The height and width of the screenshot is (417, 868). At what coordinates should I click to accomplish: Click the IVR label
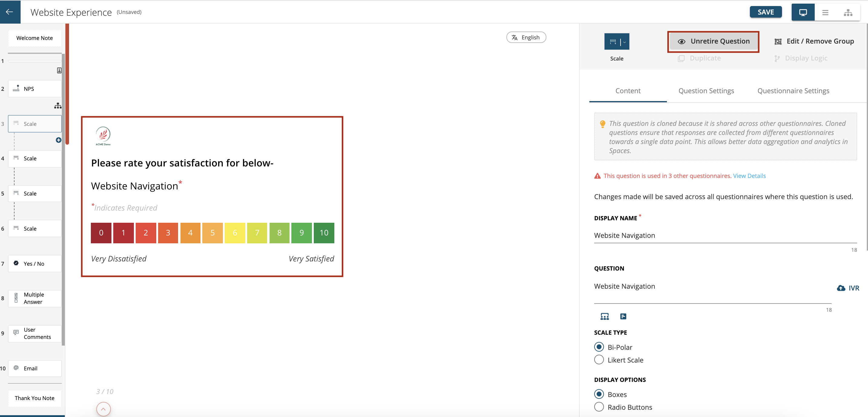[854, 288]
